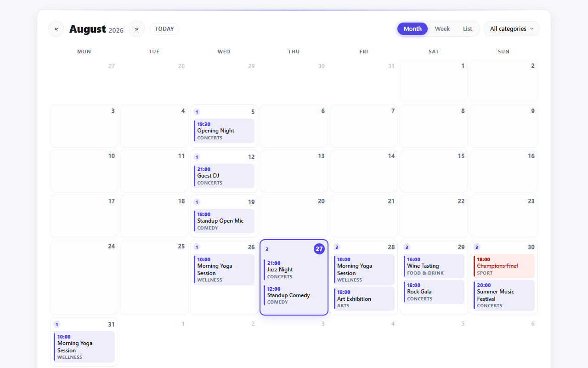
Task: Click the event count badge on August 28
Action: pos(337,247)
